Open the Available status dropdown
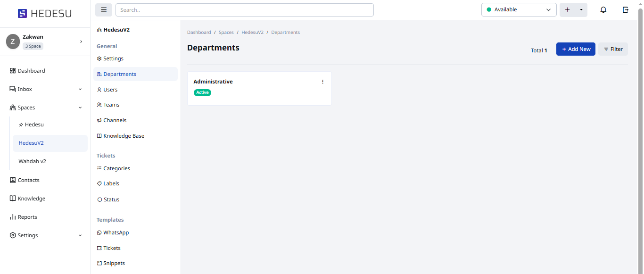 (519, 10)
